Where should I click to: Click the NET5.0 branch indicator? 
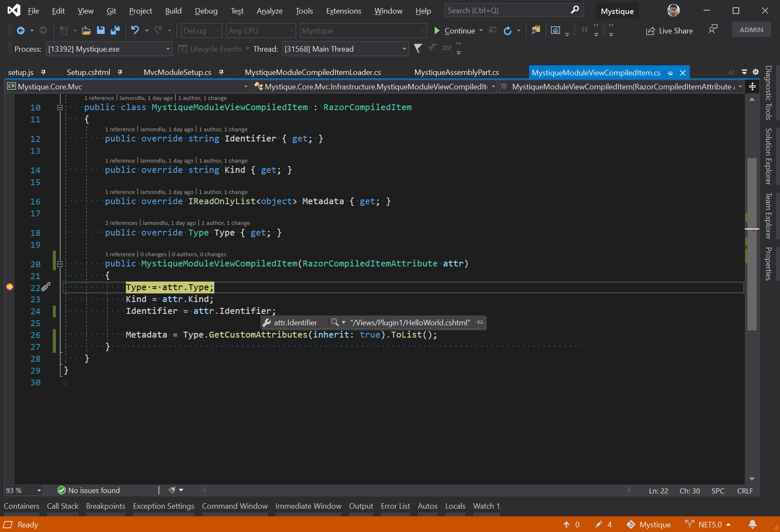(710, 524)
